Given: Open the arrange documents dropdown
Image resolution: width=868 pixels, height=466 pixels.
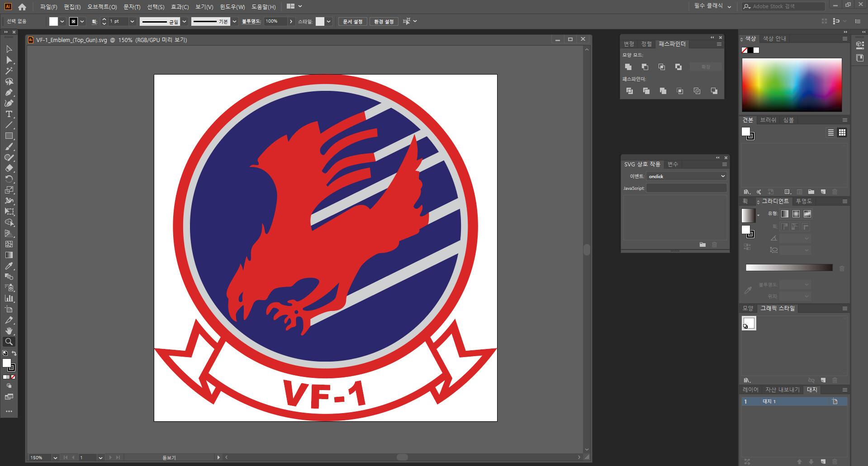Looking at the screenshot, I should (294, 6).
